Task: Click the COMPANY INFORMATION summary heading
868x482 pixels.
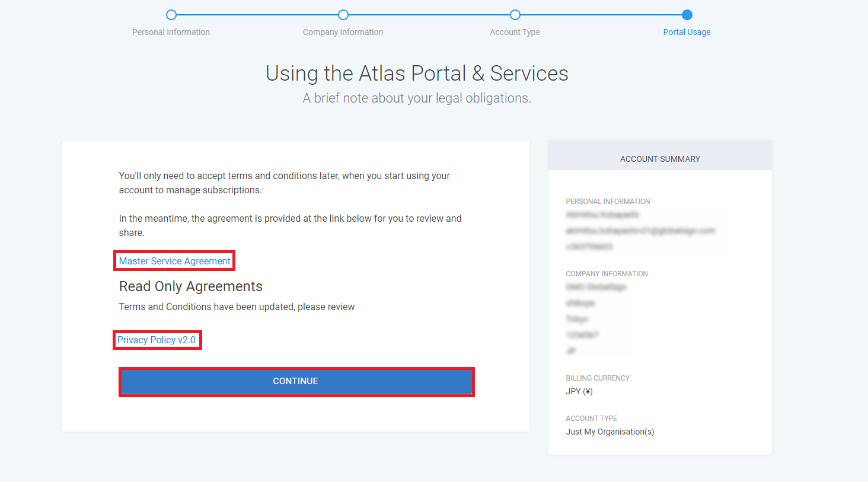Action: tap(607, 274)
